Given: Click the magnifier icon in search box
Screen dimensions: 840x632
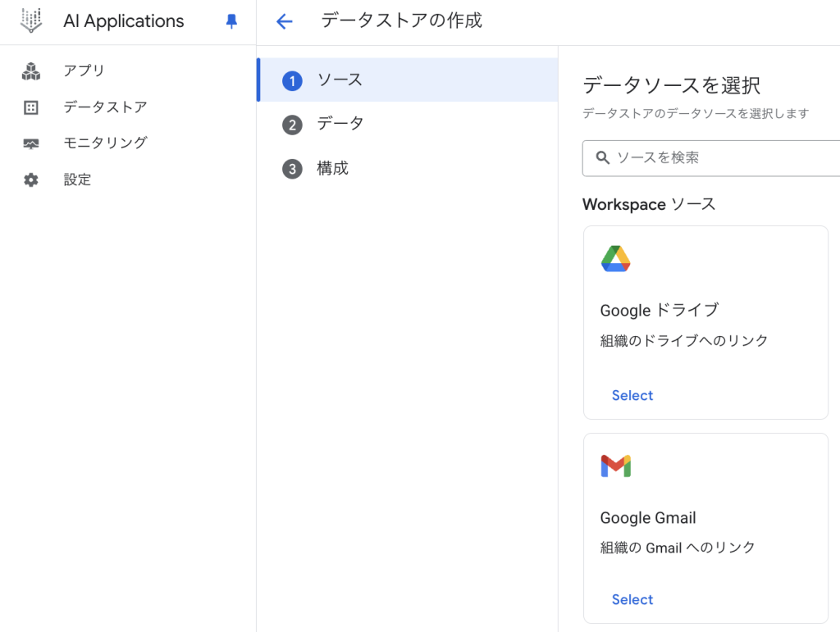Looking at the screenshot, I should coord(603,157).
